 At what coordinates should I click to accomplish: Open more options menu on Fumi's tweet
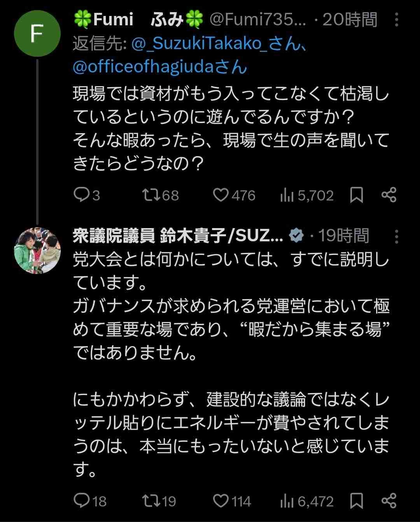tap(396, 19)
